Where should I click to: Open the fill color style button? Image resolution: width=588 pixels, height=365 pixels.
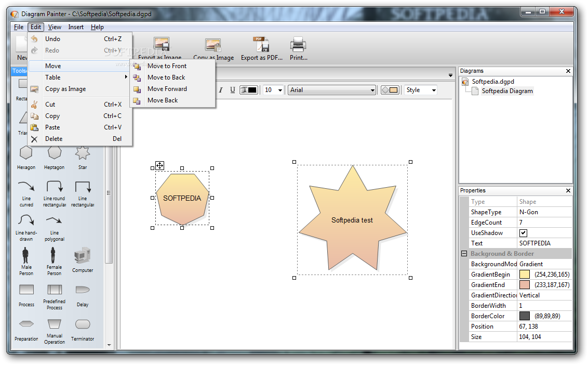point(390,90)
